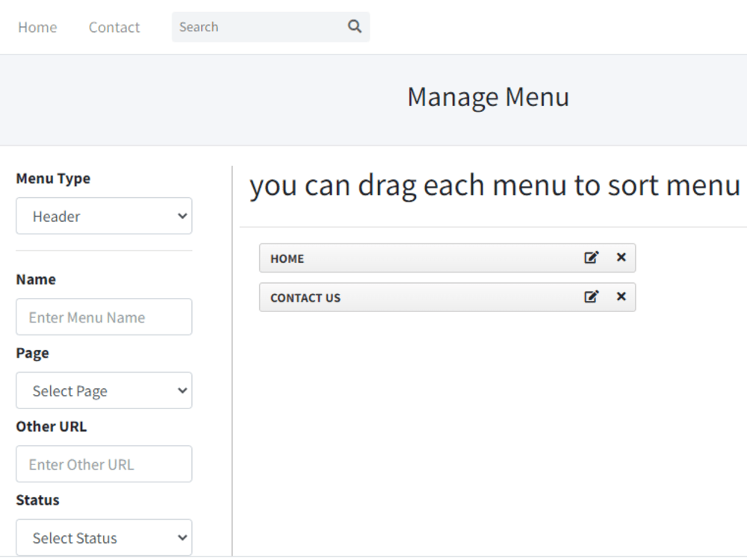Open Contact from the navigation bar
Viewport: 747px width, 560px height.
coord(114,27)
